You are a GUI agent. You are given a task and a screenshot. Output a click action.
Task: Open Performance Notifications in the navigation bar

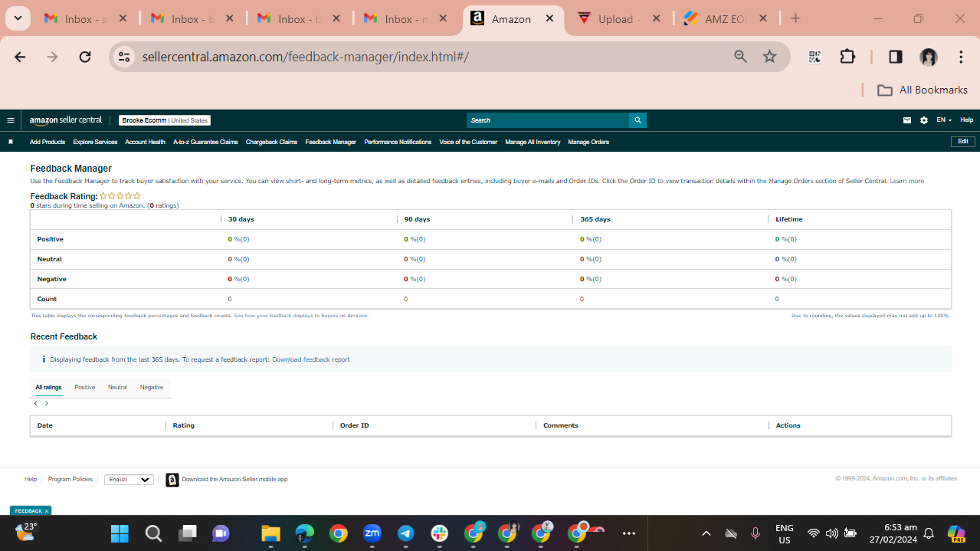point(398,142)
